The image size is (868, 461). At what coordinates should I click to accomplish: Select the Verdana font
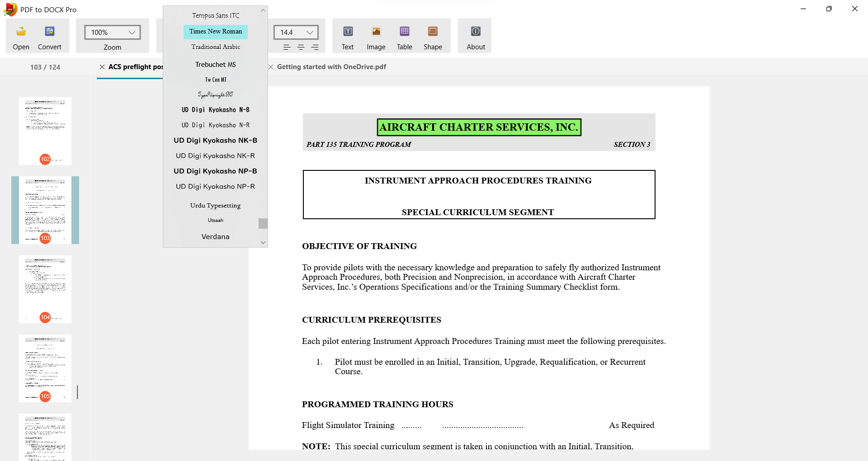(215, 236)
